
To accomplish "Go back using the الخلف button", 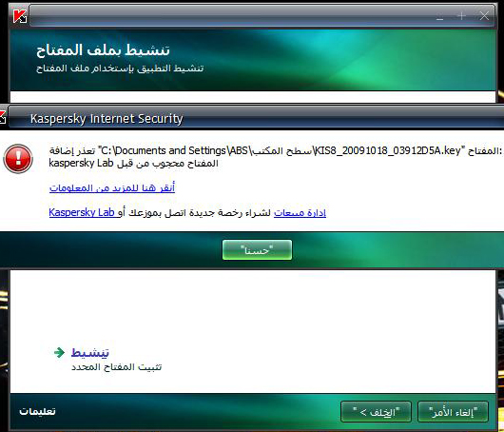I will (x=376, y=411).
